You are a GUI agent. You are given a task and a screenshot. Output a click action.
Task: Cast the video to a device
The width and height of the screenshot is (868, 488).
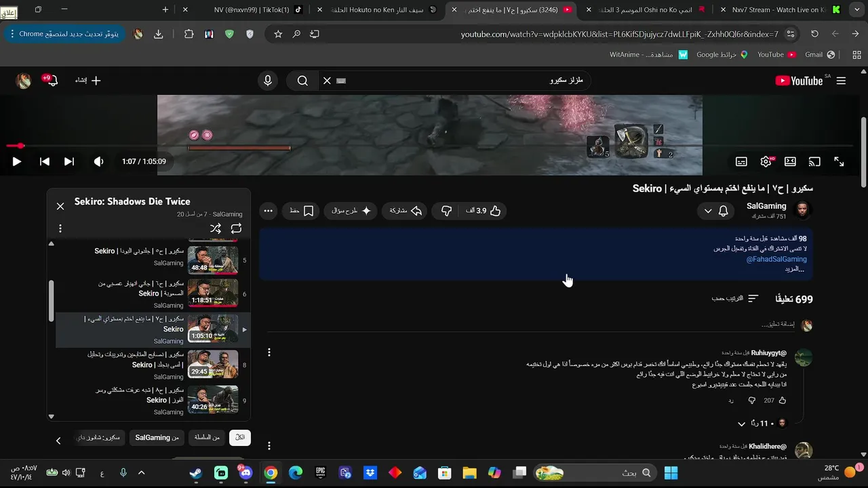pos(814,161)
